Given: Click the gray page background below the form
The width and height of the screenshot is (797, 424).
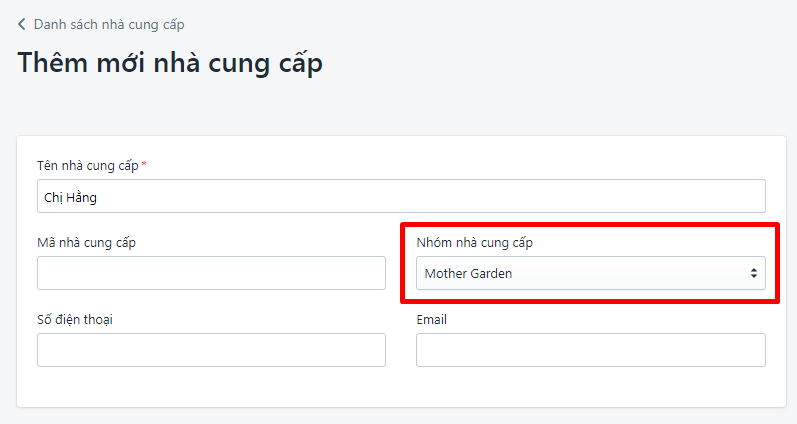Looking at the screenshot, I should click(400, 416).
